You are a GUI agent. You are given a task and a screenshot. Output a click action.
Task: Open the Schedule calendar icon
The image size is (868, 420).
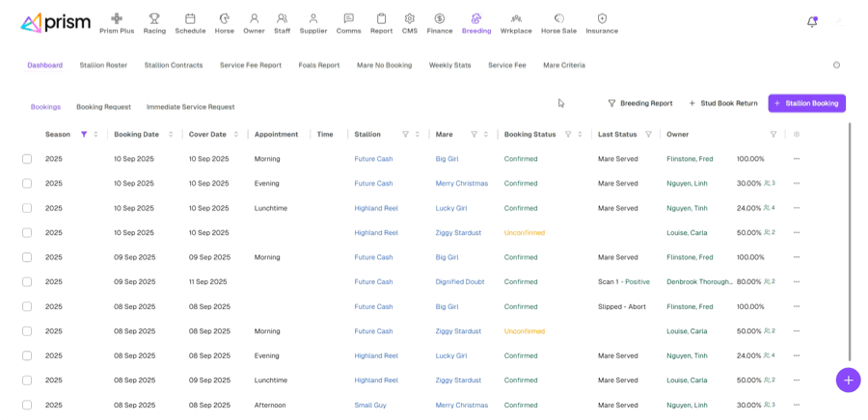[190, 18]
